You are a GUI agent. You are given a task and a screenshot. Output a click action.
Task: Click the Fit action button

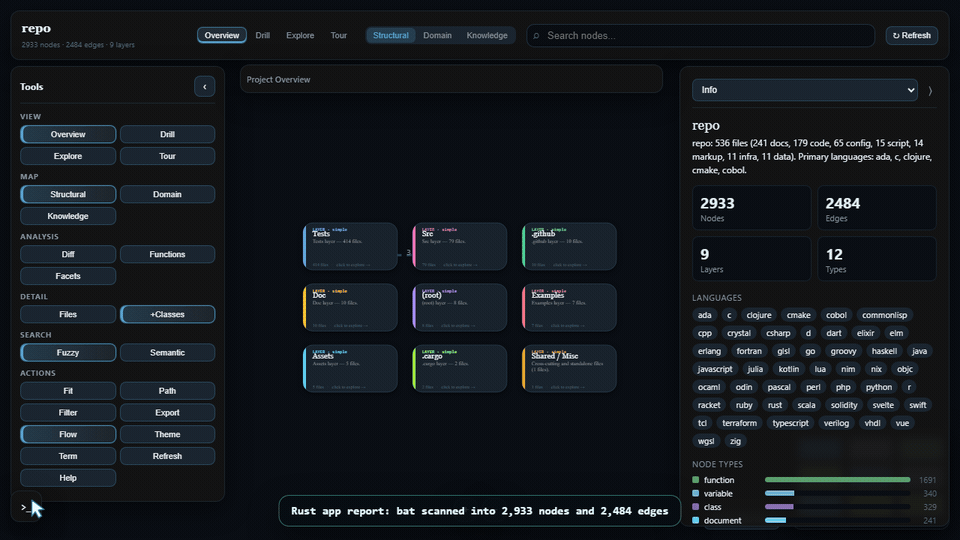[68, 391]
